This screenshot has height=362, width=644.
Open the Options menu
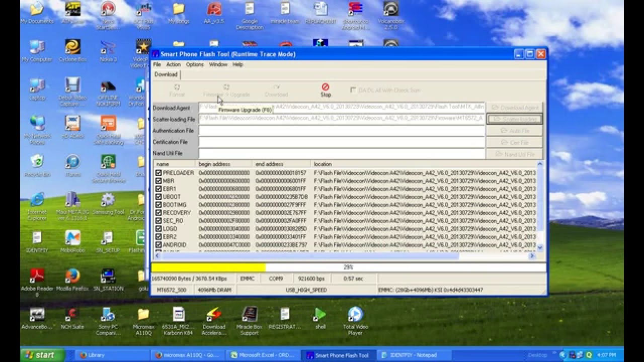(195, 64)
